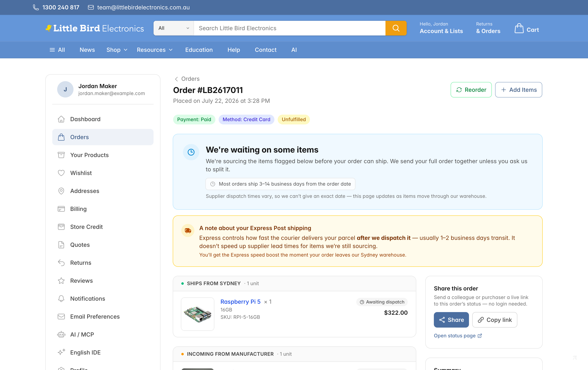Click jordan.maker@example.com in the sidebar

pyautogui.click(x=112, y=93)
